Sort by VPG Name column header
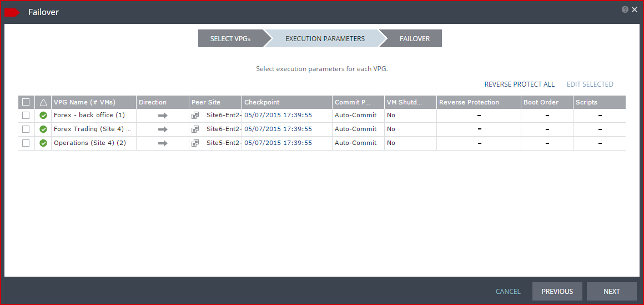 [94, 102]
